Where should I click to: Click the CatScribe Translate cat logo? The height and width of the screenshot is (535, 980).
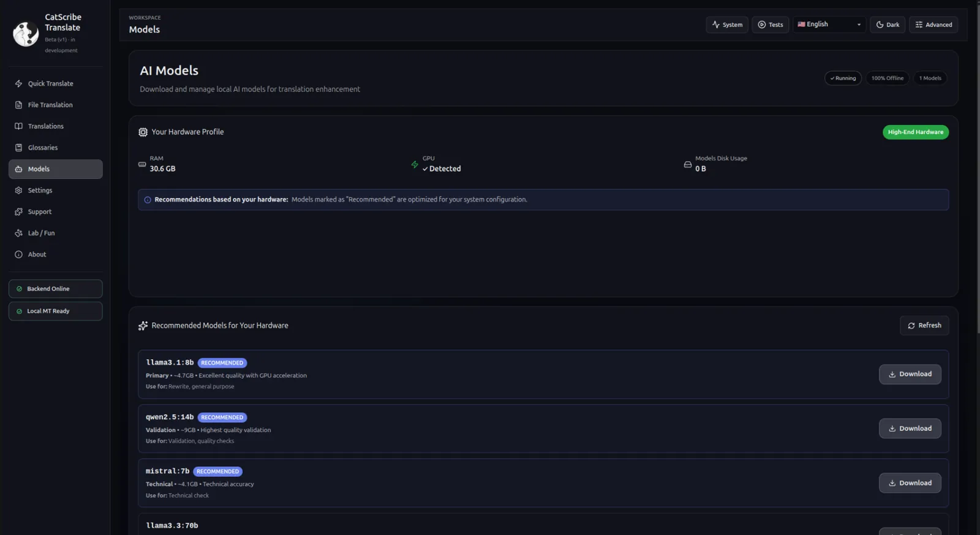click(26, 34)
